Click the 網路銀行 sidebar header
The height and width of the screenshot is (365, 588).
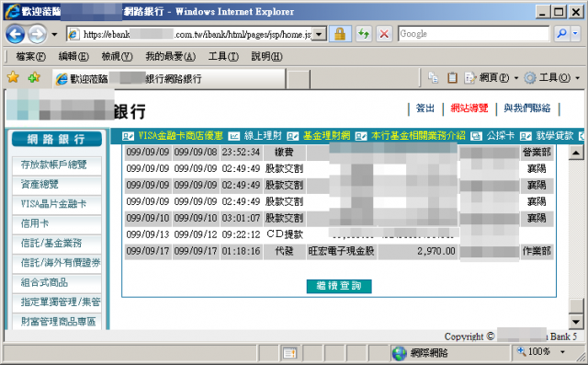pos(57,139)
